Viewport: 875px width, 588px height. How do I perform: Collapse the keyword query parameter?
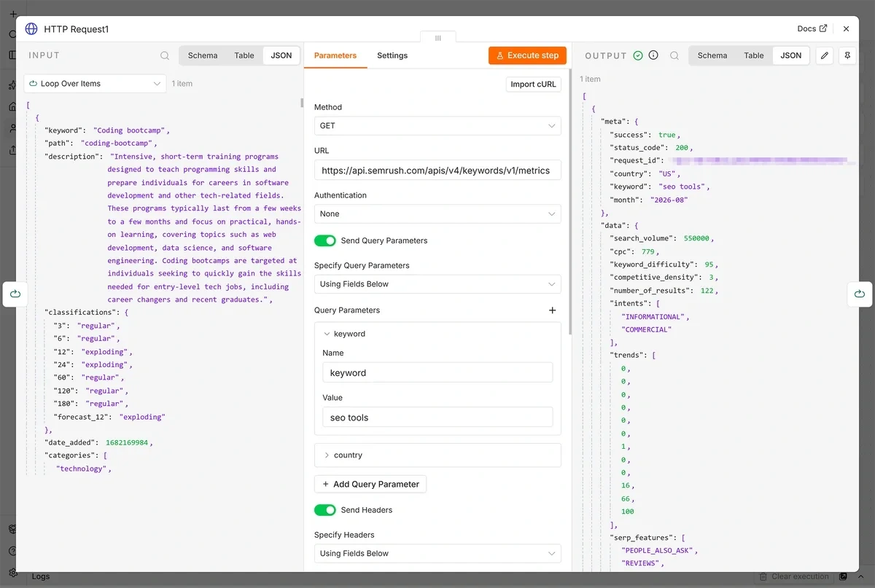click(327, 334)
